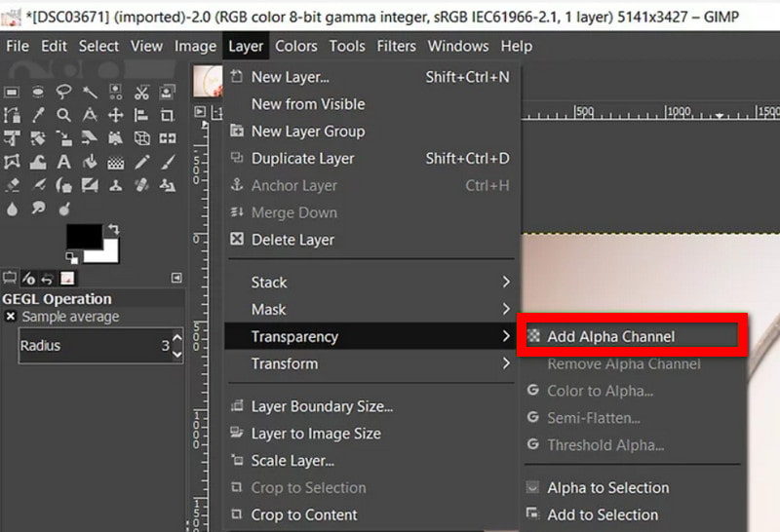This screenshot has width=780, height=532.
Task: Select the Dodge/Burn tool
Action: 63,209
